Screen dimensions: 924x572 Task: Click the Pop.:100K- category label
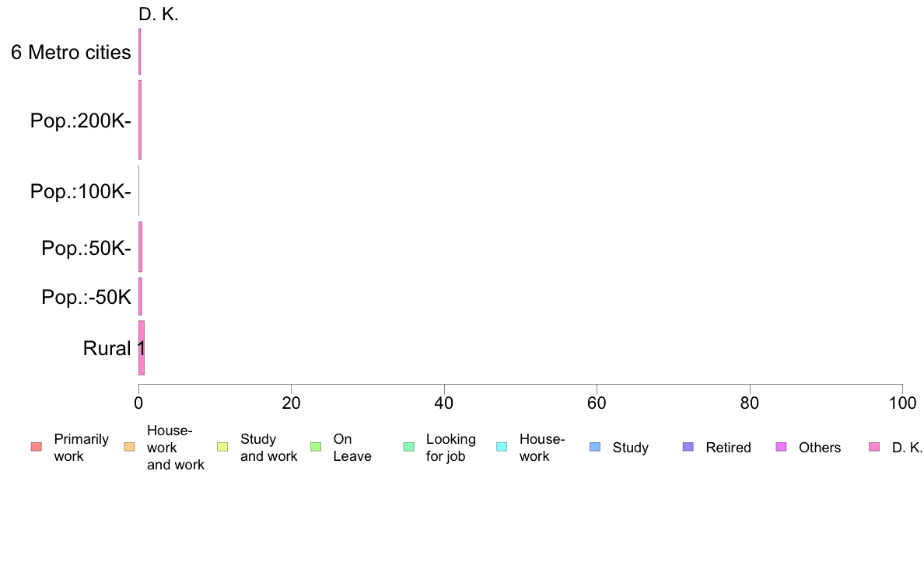click(x=81, y=191)
